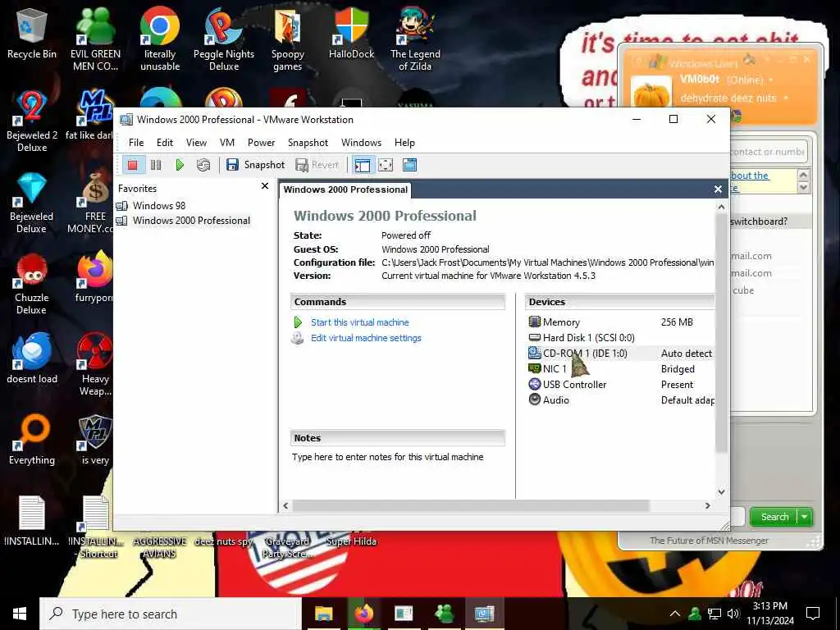Image resolution: width=840 pixels, height=630 pixels.
Task: Click the Quick Switch mode toolbar icon
Action: [410, 165]
